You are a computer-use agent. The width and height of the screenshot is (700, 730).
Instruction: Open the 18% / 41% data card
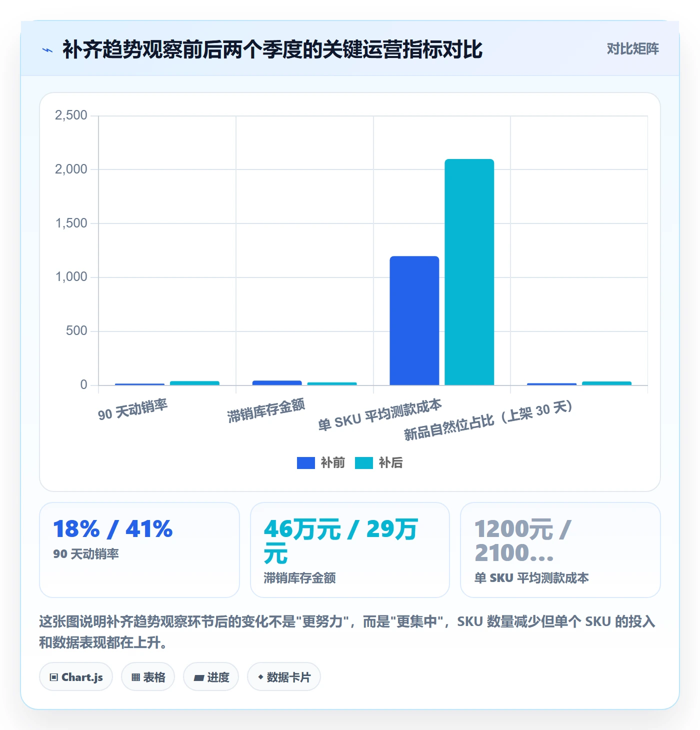tap(139, 550)
